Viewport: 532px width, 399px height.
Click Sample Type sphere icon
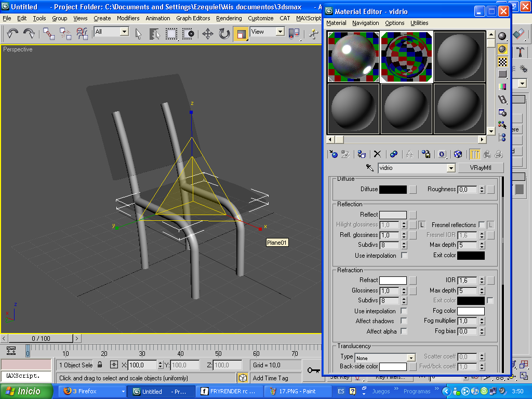tap(502, 36)
